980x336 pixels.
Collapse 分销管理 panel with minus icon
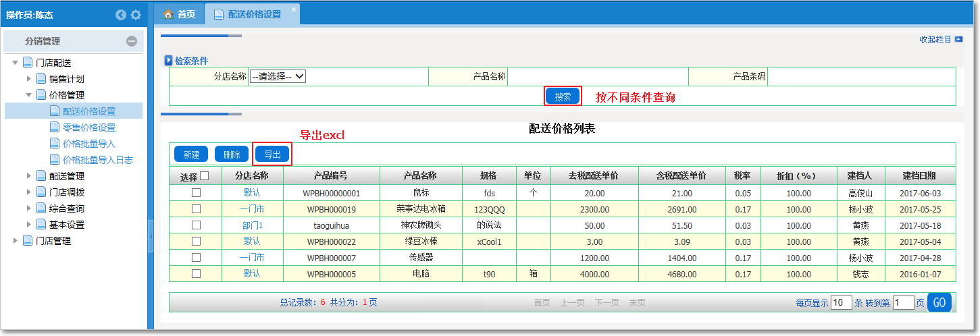tap(132, 41)
